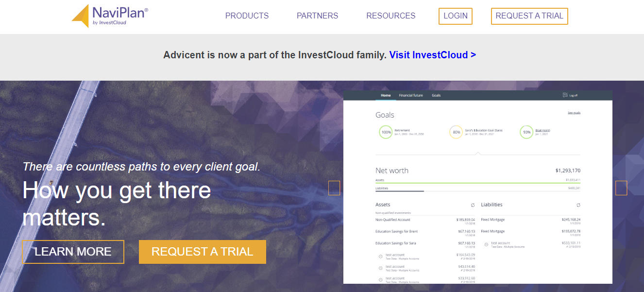This screenshot has height=292, width=644.
Task: Click the Retirement 100% progress circle
Action: [386, 132]
